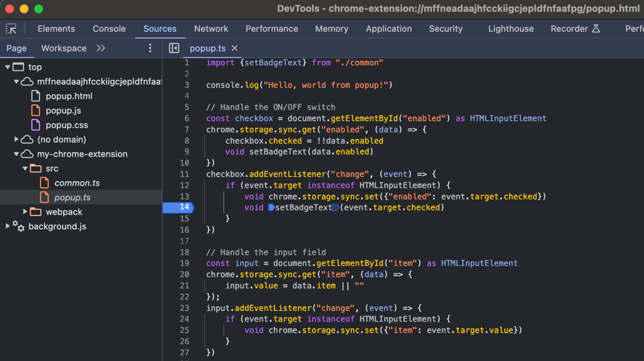Select popup.ts in the src folder
The height and width of the screenshot is (361, 644).
pyautogui.click(x=73, y=198)
